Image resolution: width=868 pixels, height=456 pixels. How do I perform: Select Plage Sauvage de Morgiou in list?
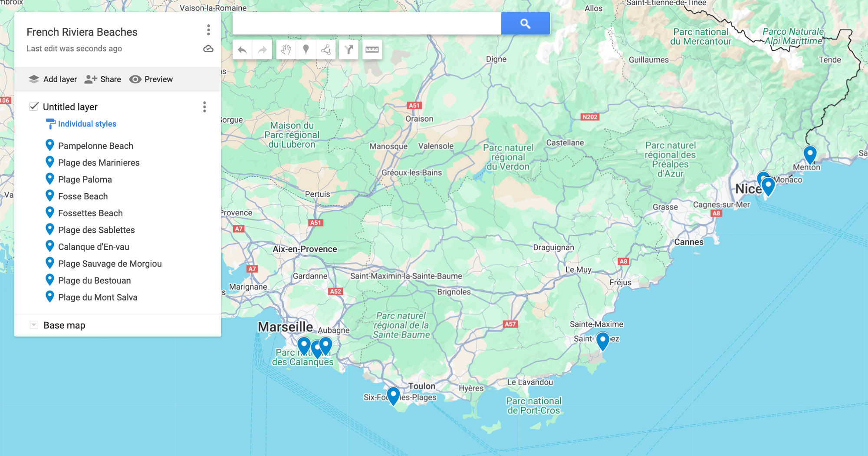(110, 264)
